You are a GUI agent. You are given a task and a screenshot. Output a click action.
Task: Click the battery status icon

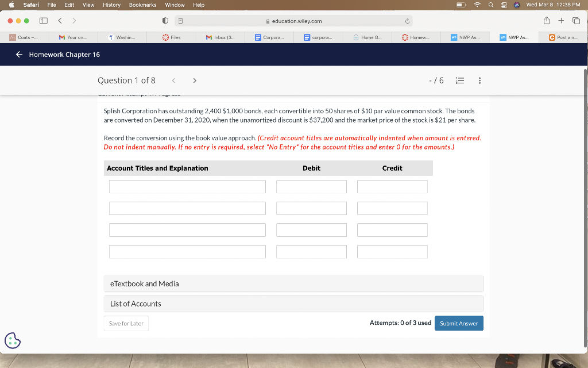coord(461,5)
